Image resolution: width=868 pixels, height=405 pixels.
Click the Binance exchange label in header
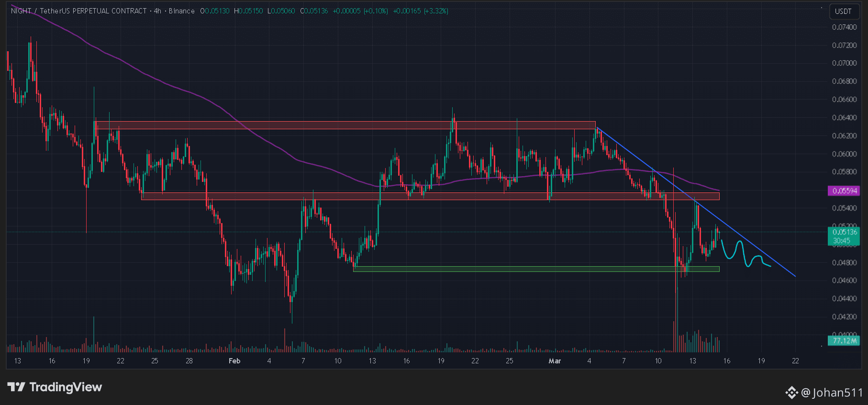pos(181,11)
